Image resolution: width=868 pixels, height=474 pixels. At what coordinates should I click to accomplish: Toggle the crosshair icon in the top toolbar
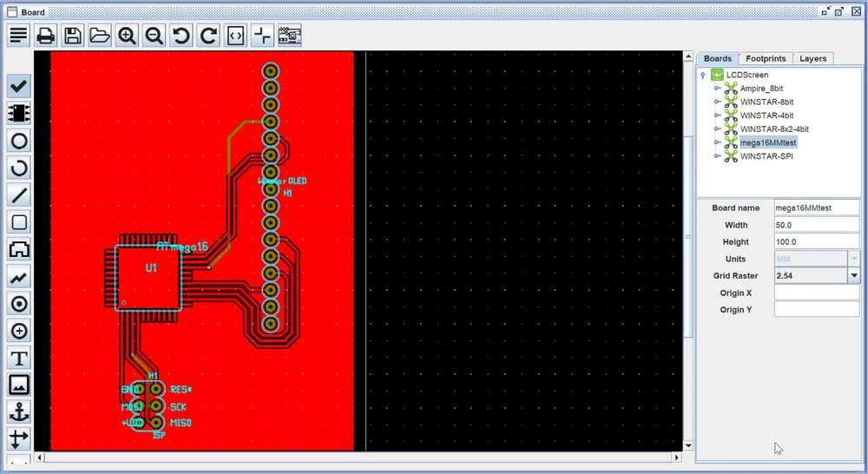click(262, 36)
